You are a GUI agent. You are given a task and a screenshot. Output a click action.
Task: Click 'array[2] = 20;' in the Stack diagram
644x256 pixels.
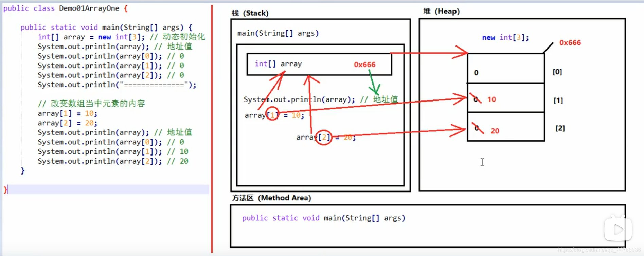tap(326, 137)
